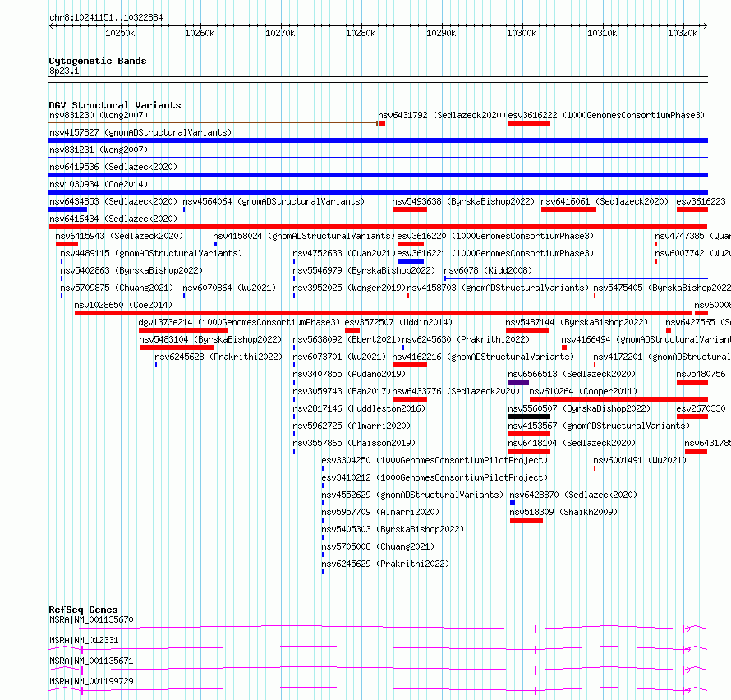Click esv3410212 (1000GenomesConsortiumPilotProject) label
The image size is (731, 700).
click(x=435, y=477)
